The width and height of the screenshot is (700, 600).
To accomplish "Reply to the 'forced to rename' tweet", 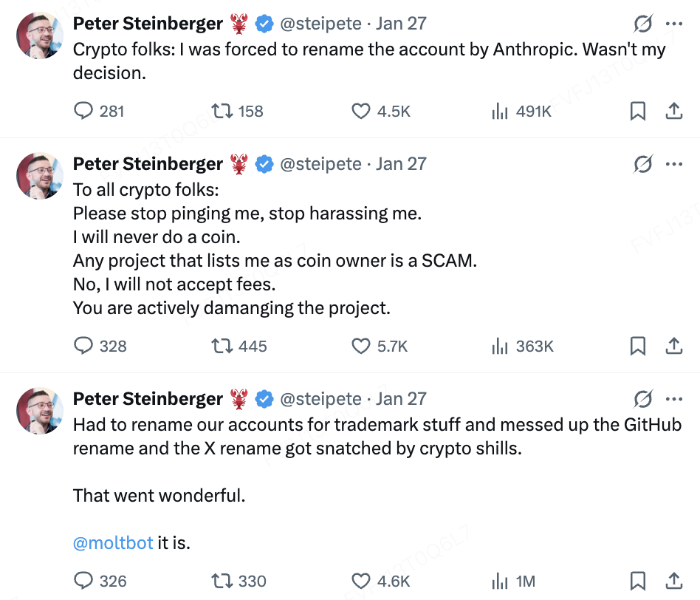I will coord(84,111).
